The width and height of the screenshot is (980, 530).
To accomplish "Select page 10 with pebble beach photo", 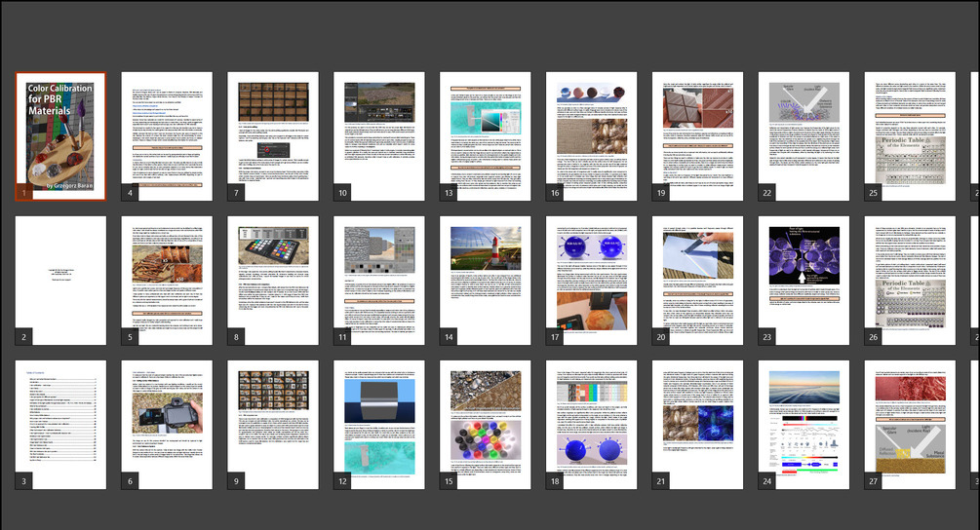I will (379, 136).
